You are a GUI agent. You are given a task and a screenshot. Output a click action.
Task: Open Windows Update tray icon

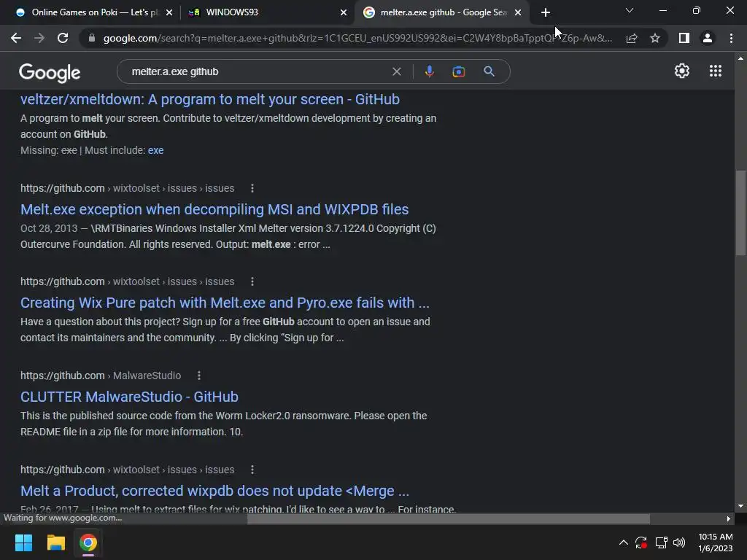[x=641, y=542]
